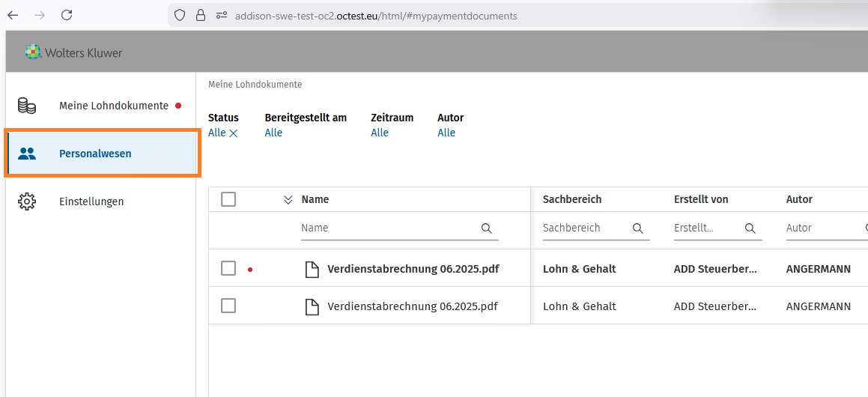Click the browser forward arrow

coord(39,16)
